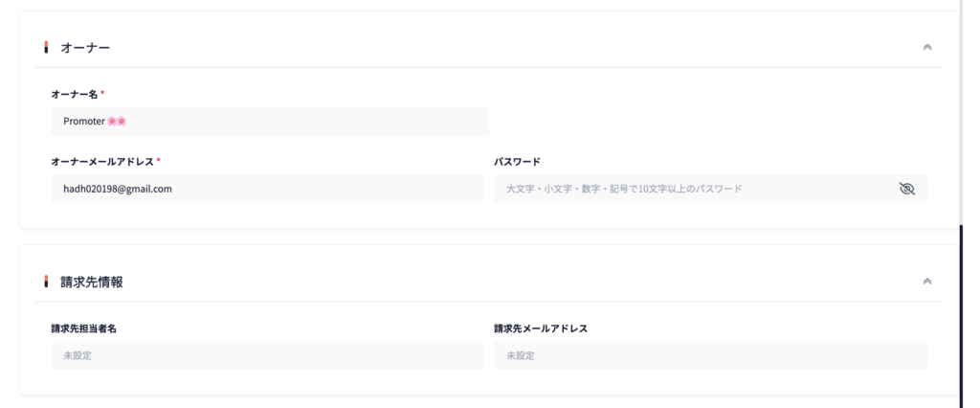The height and width of the screenshot is (408, 980).
Task: Collapse the オーナー section with its chevron
Action: 926,47
